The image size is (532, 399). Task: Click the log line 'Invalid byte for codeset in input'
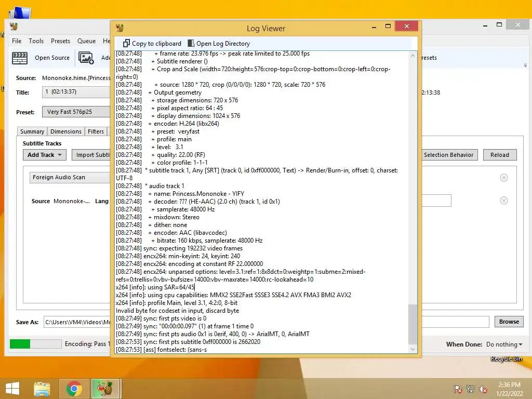click(x=177, y=311)
